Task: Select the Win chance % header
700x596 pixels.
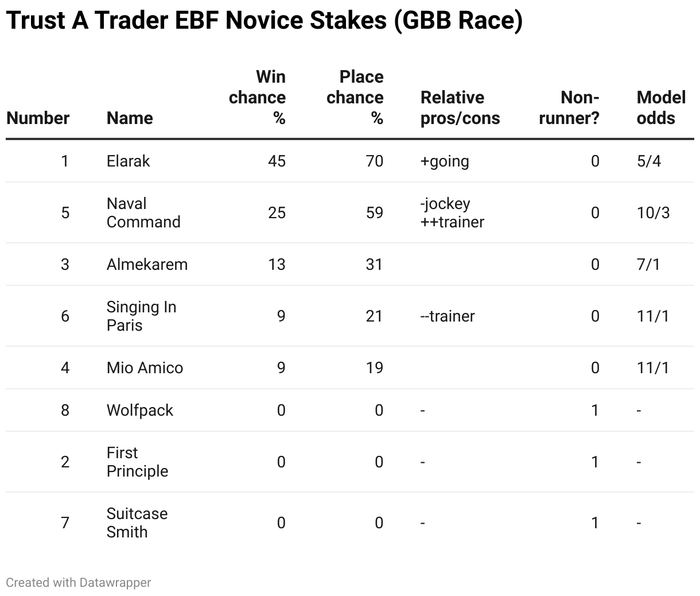Action: pyautogui.click(x=257, y=98)
